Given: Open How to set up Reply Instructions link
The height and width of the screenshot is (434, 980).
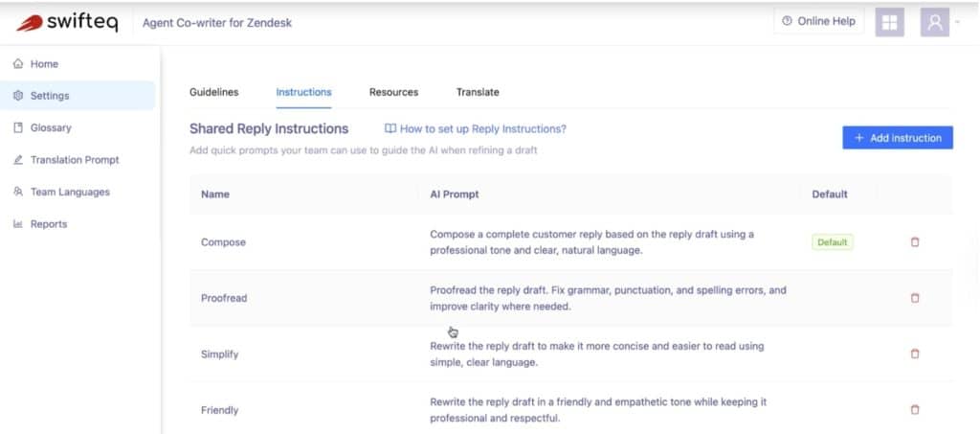Looking at the screenshot, I should tap(475, 128).
